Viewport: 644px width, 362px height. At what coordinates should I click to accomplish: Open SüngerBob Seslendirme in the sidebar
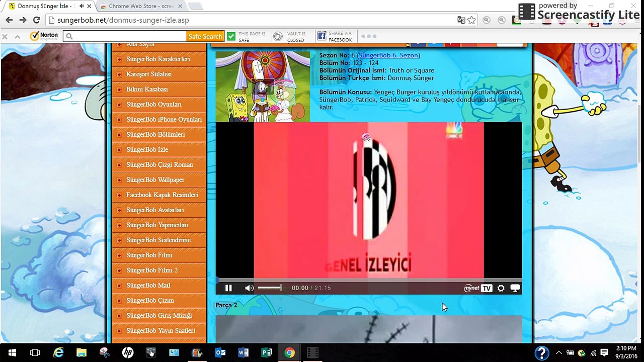[x=159, y=240]
